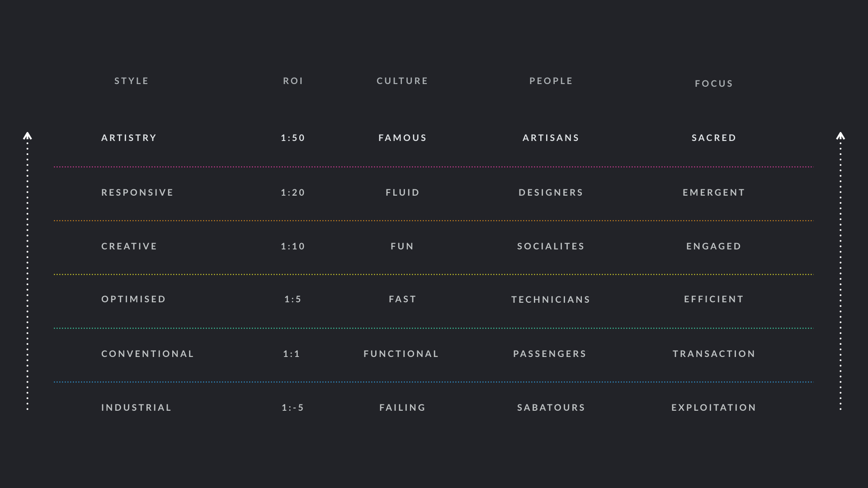Select the ARTISTRY style cell

[129, 138]
